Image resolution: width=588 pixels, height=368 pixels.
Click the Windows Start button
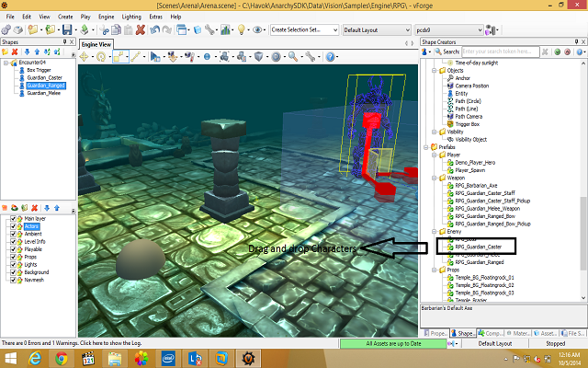click(10, 359)
